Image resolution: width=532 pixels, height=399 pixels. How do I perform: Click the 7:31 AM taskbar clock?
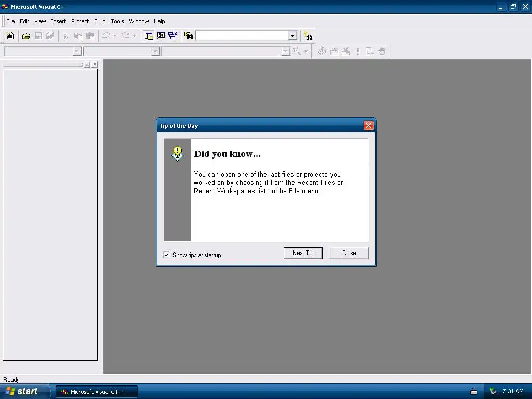(x=513, y=391)
